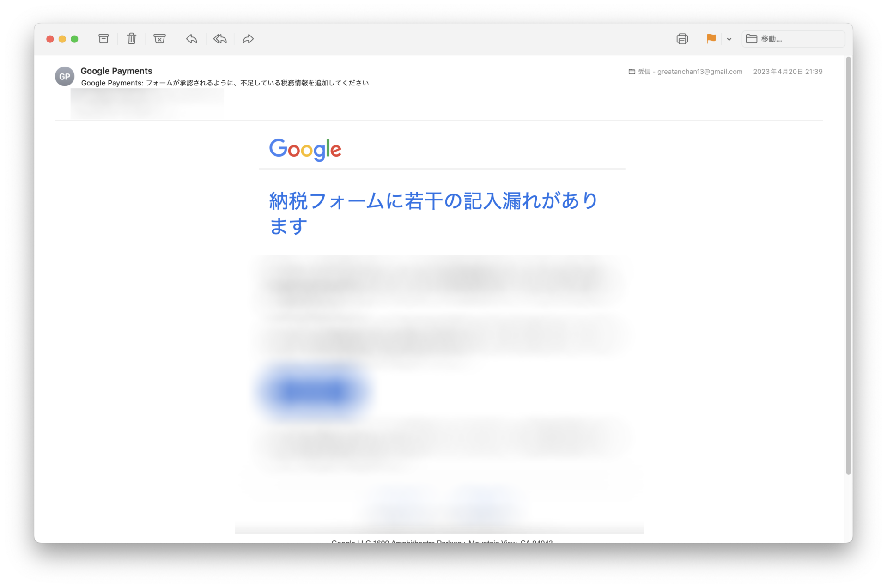Click the GP sender avatar
The image size is (887, 588).
(x=65, y=76)
